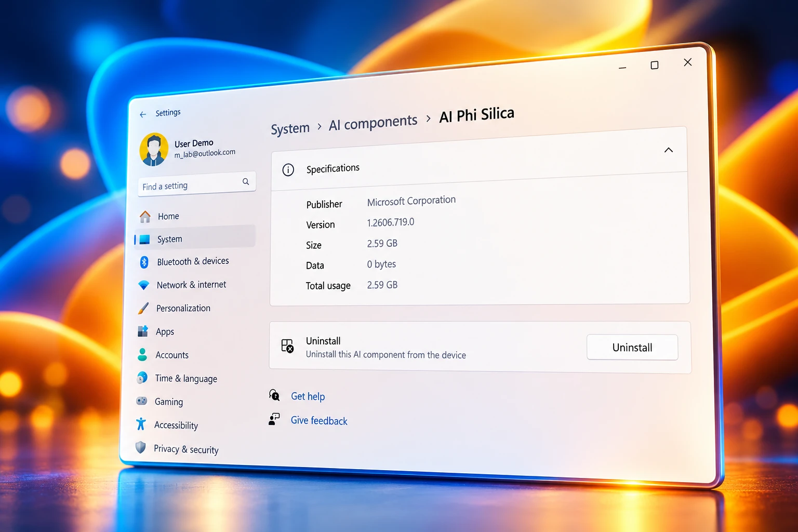This screenshot has height=532, width=798.
Task: Click the Accessibility figure icon
Action: point(141,424)
